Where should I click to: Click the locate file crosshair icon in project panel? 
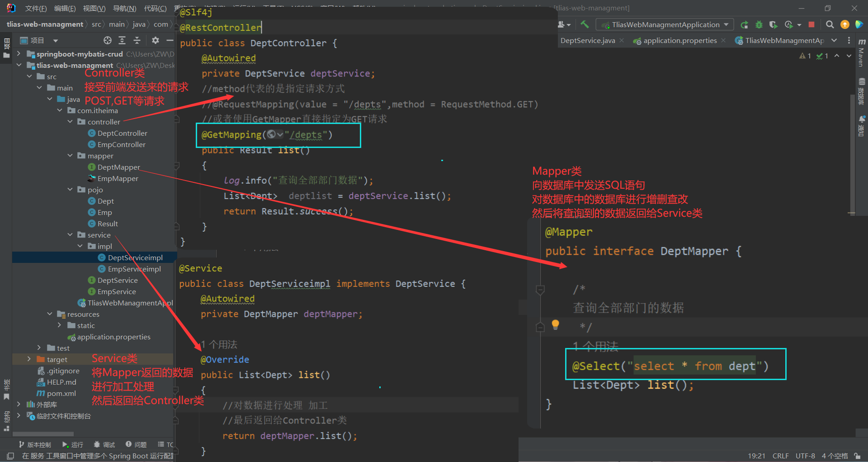pyautogui.click(x=107, y=41)
